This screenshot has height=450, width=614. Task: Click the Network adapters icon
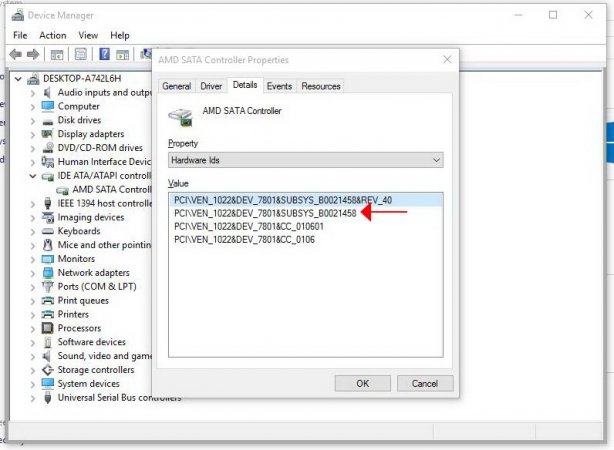click(48, 273)
